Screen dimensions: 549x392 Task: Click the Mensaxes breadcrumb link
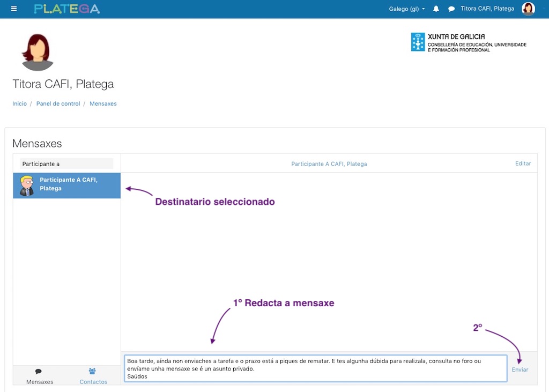pyautogui.click(x=103, y=103)
